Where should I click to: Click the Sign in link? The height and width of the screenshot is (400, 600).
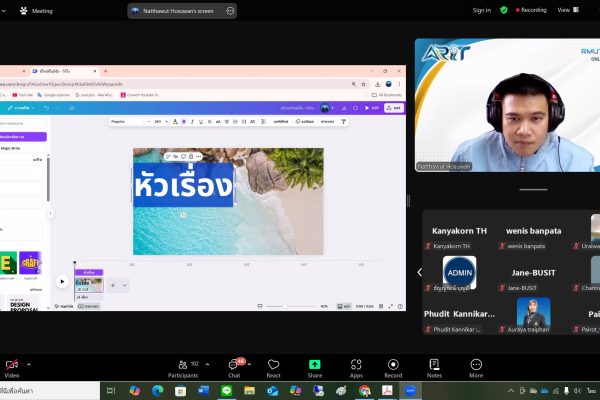pyautogui.click(x=481, y=10)
